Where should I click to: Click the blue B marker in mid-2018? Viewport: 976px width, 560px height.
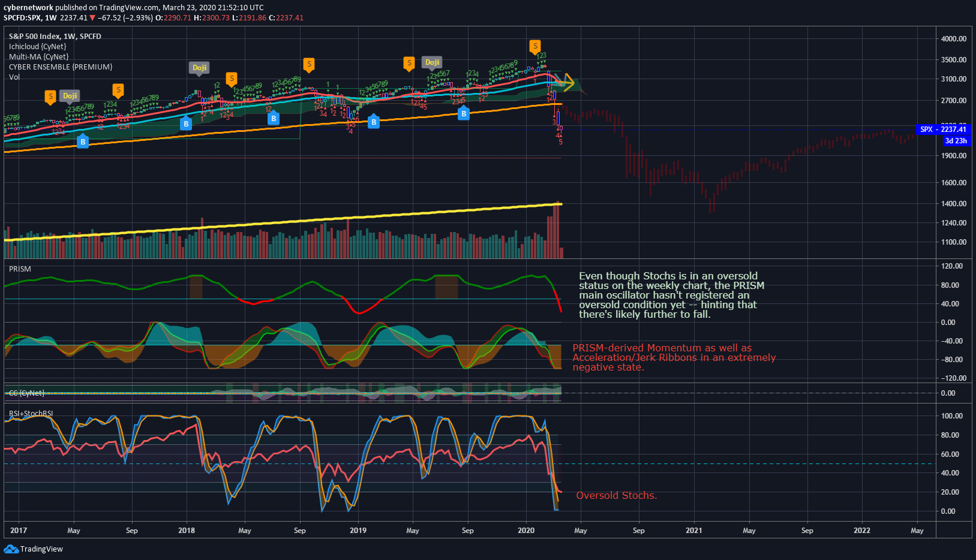(x=274, y=118)
